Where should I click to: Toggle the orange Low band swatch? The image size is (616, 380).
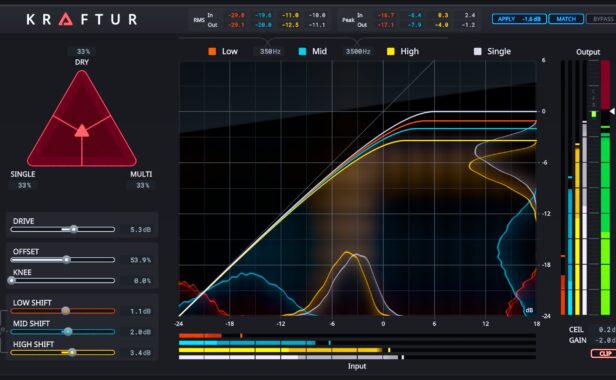(212, 51)
